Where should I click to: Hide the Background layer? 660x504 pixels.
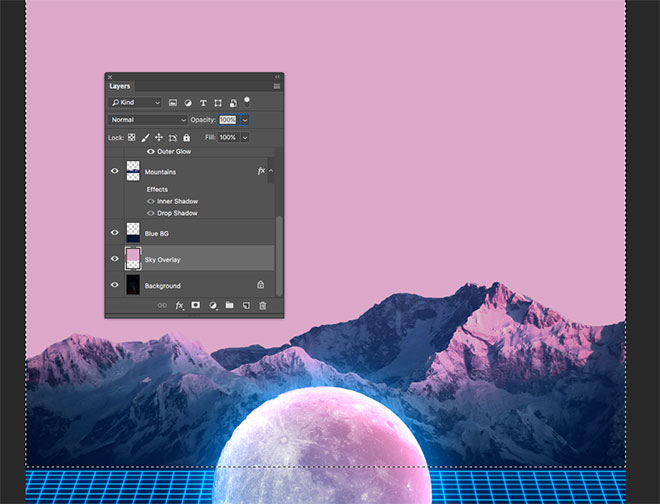(x=114, y=285)
